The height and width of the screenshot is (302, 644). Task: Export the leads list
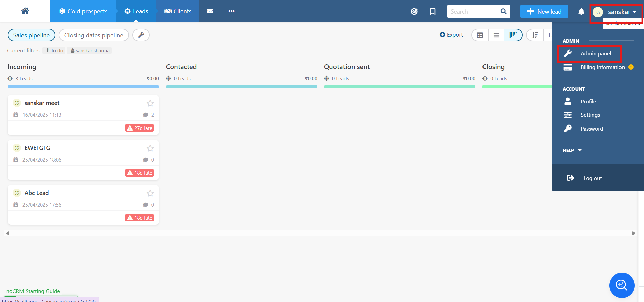tap(451, 35)
